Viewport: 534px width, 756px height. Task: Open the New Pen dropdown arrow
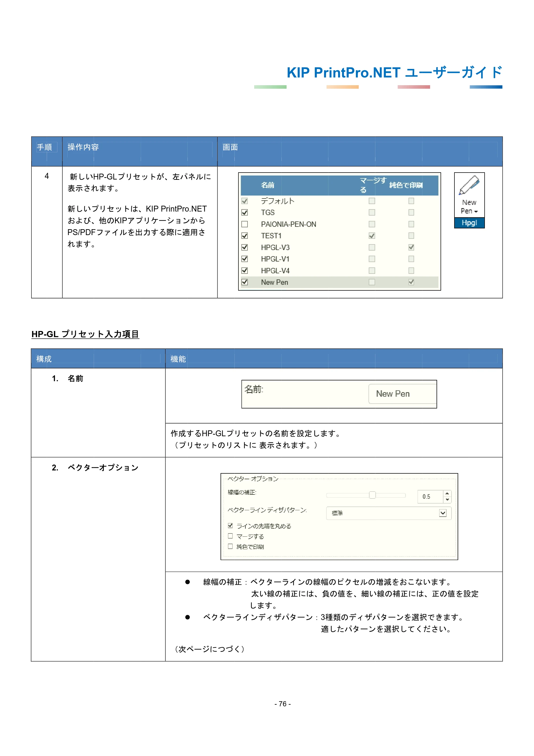pyautogui.click(x=476, y=212)
